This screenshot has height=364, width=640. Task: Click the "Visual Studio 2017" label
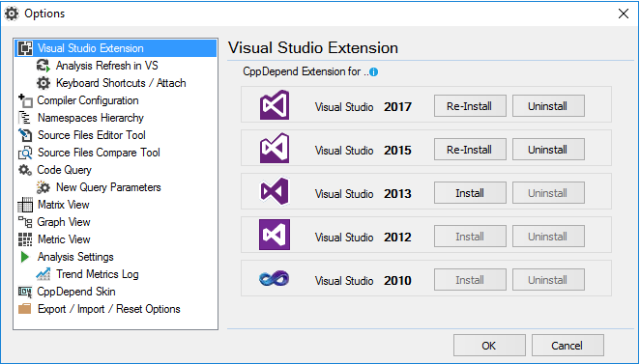tap(364, 107)
